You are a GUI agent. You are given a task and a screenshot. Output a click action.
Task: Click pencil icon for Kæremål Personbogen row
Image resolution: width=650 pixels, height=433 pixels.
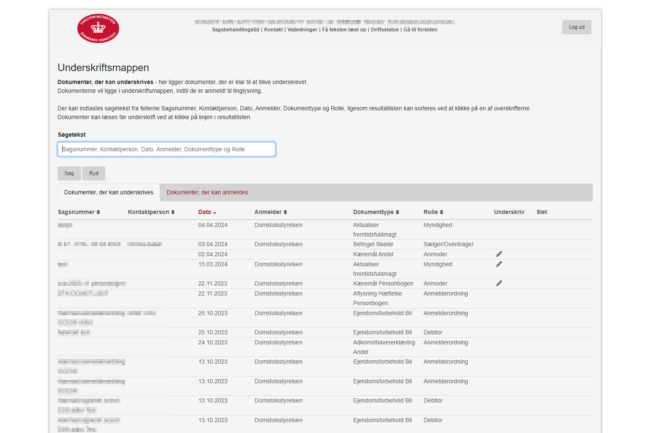click(x=499, y=283)
